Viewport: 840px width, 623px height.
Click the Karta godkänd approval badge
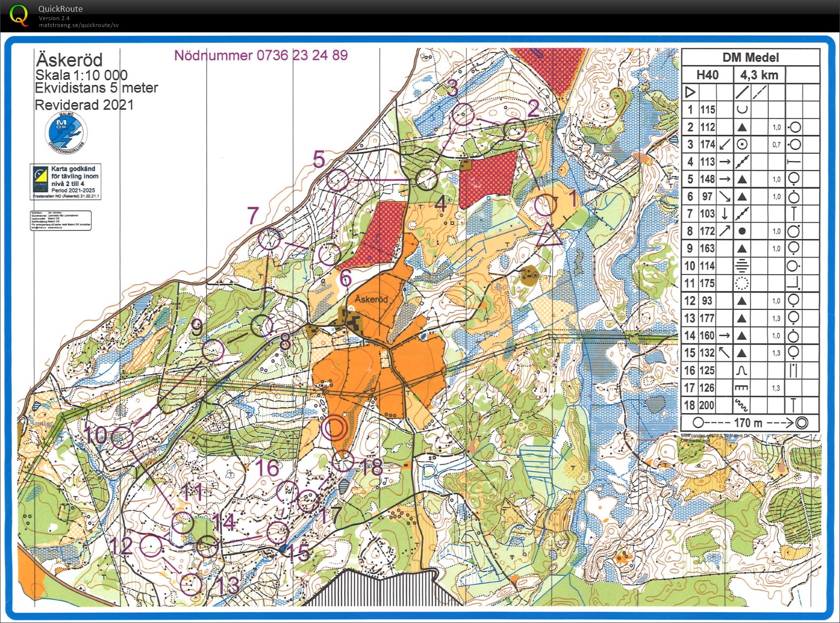(x=65, y=181)
